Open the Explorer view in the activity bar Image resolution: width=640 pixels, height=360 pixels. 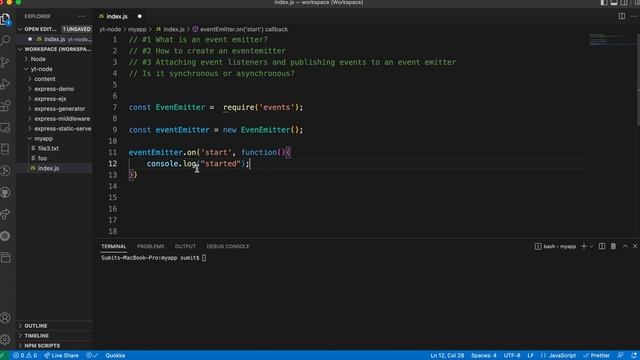tap(5, 19)
